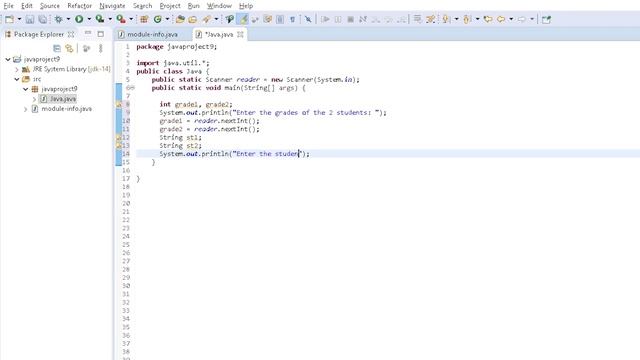The height and width of the screenshot is (360, 640).
Task: Open the New wizard dropdown arrow
Action: coord(19,19)
